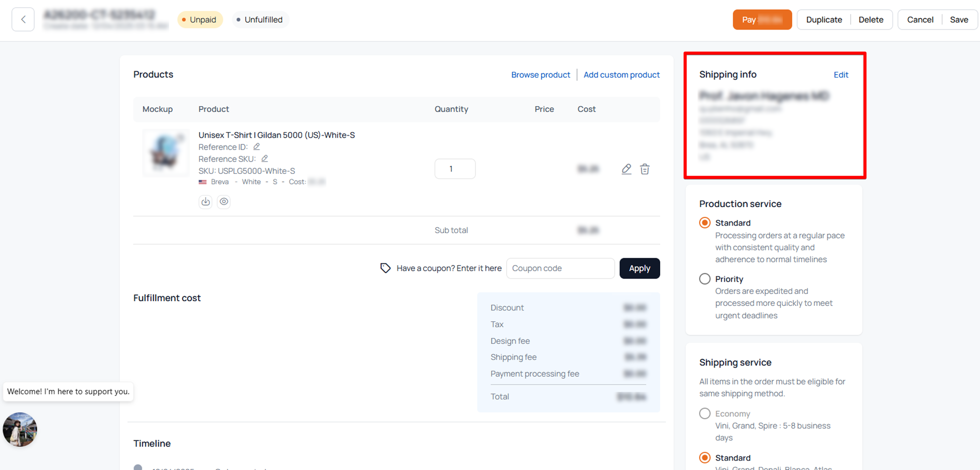Edit the product line item pencil
This screenshot has width=980, height=470.
click(626, 169)
